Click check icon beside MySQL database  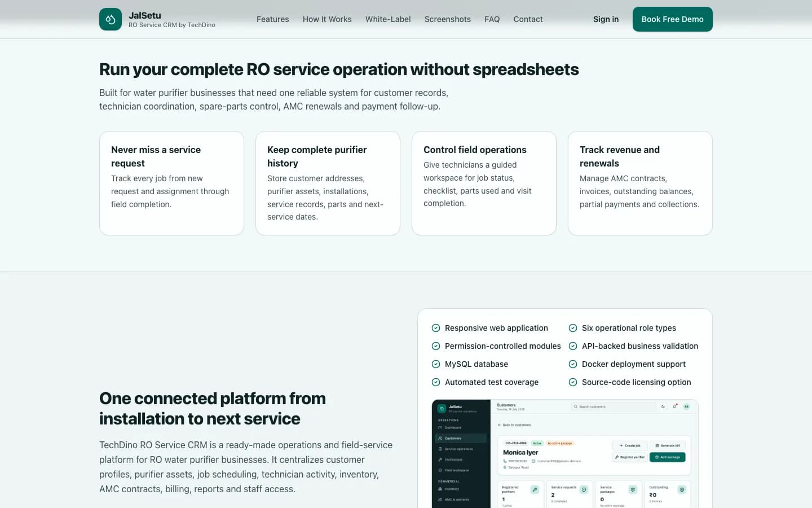click(x=436, y=364)
